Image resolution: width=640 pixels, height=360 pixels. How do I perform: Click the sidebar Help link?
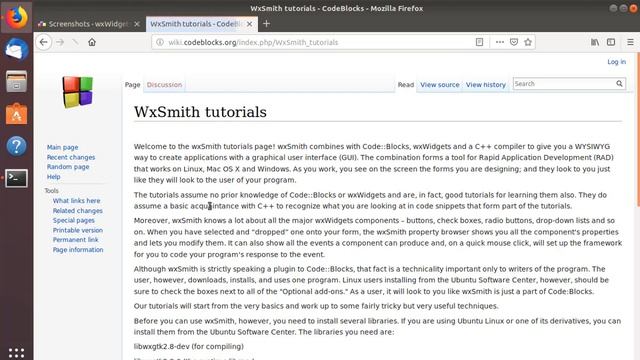point(53,177)
